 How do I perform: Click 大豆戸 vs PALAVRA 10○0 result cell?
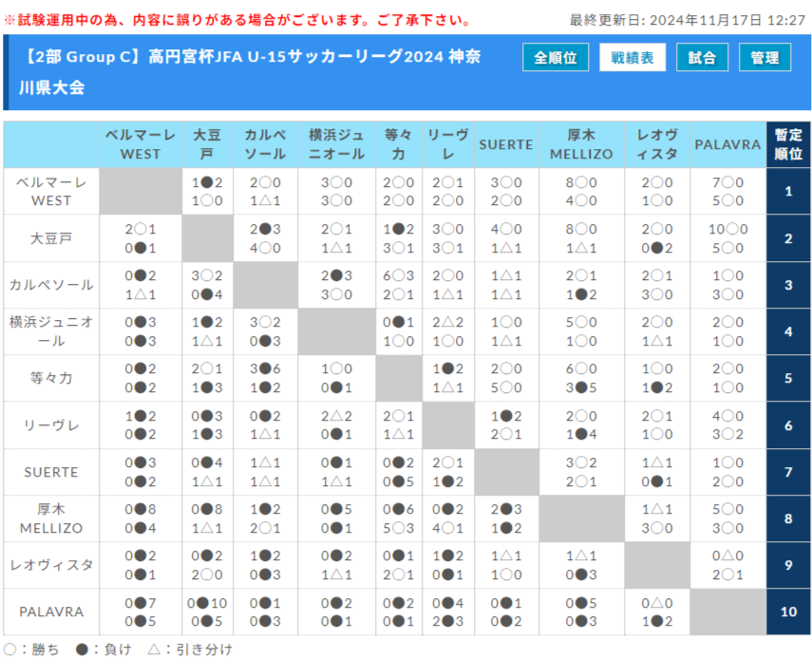coord(727,229)
